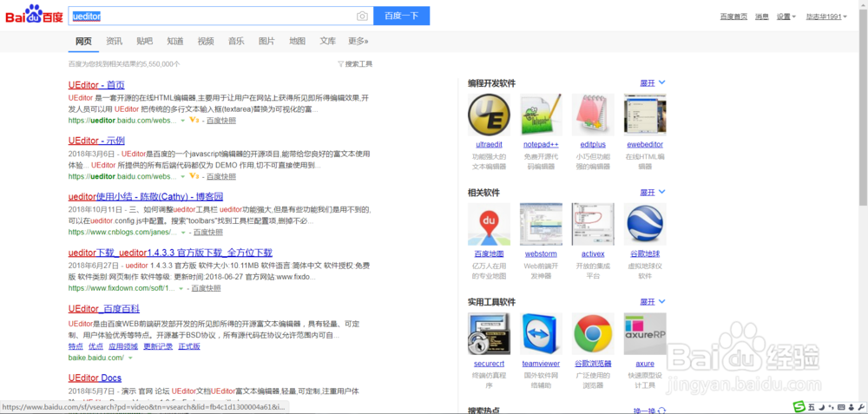868x414 pixels.
Task: Switch to the 文库 tab
Action: [328, 41]
